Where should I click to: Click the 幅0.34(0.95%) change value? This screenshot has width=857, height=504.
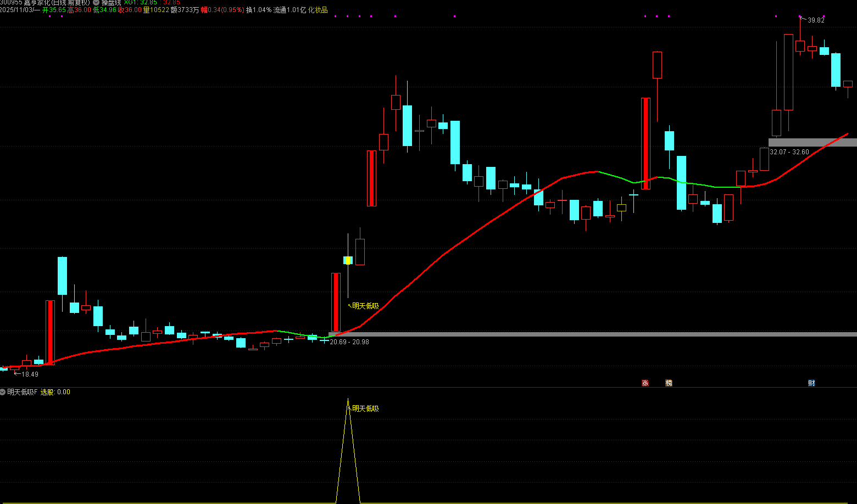pyautogui.click(x=222, y=10)
